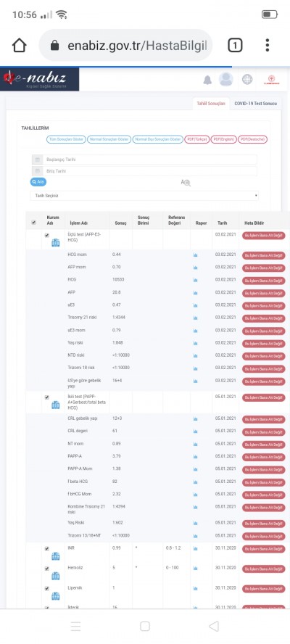Viewport: 290px width, 644px height.
Task: Open the browser three-dot menu
Action: tap(268, 45)
